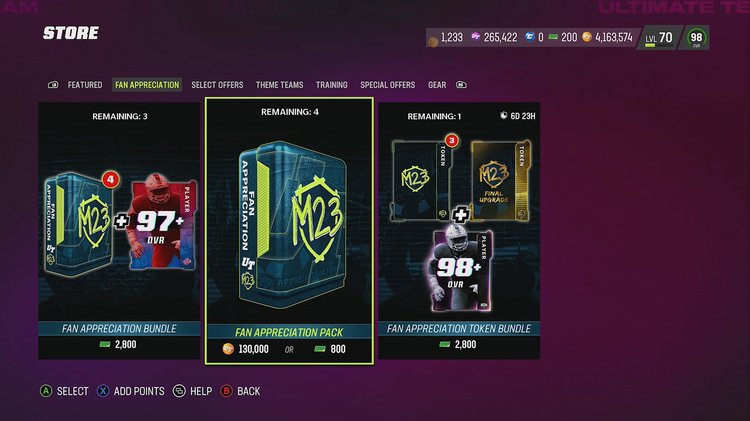Click the LVL 70 progress bar
This screenshot has width=750, height=421.
pyautogui.click(x=650, y=45)
